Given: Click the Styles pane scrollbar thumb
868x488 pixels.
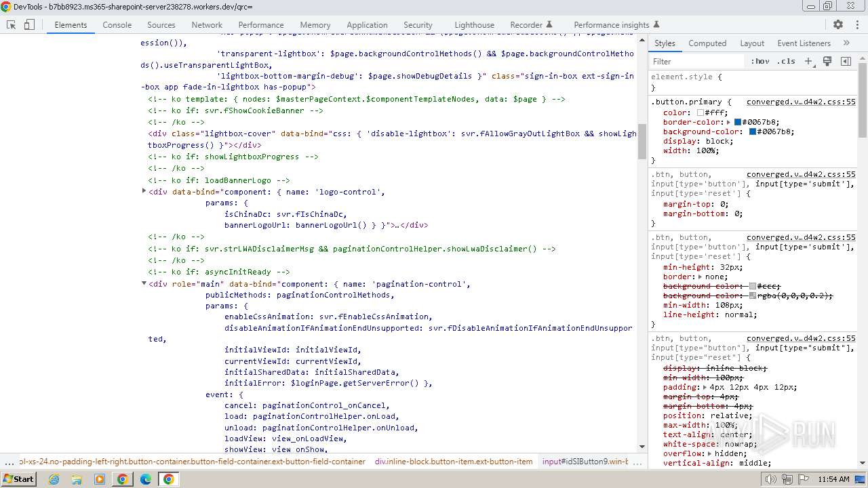Looking at the screenshot, I should click(863, 102).
